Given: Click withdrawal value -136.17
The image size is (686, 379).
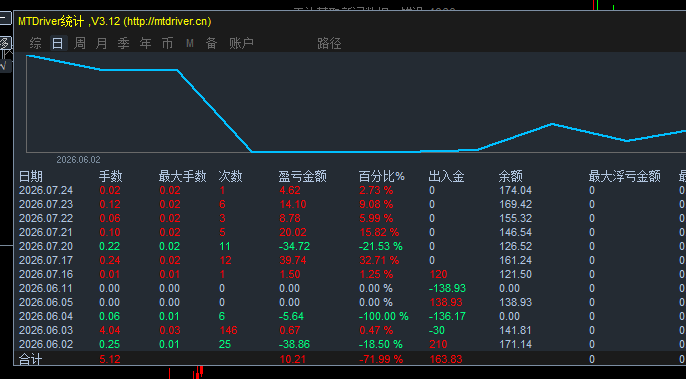Looking at the screenshot, I should coord(447,316).
